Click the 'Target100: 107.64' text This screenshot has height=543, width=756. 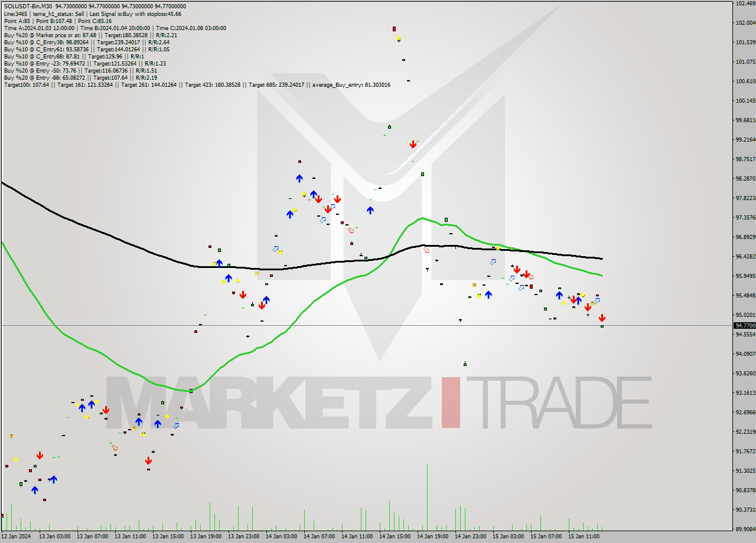coord(26,84)
